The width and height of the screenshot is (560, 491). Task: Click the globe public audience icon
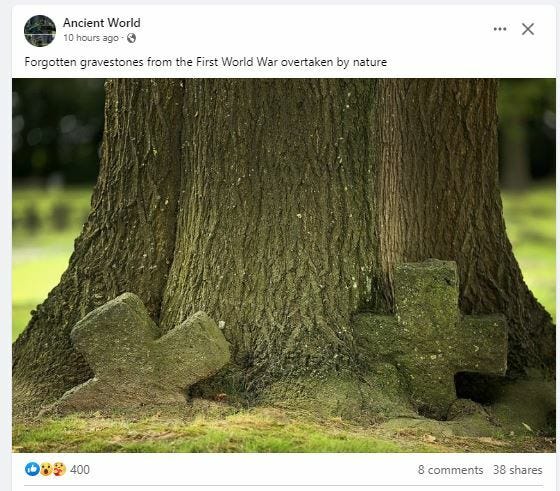(x=131, y=38)
